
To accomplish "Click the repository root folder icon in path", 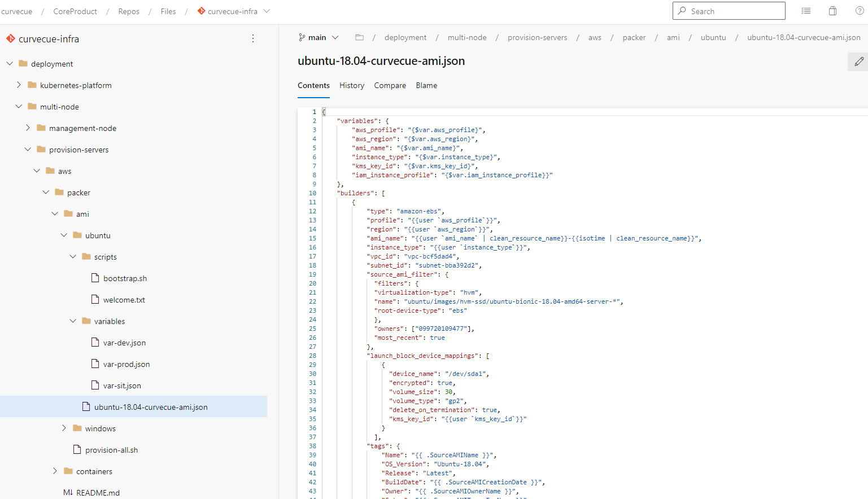I will 359,37.
